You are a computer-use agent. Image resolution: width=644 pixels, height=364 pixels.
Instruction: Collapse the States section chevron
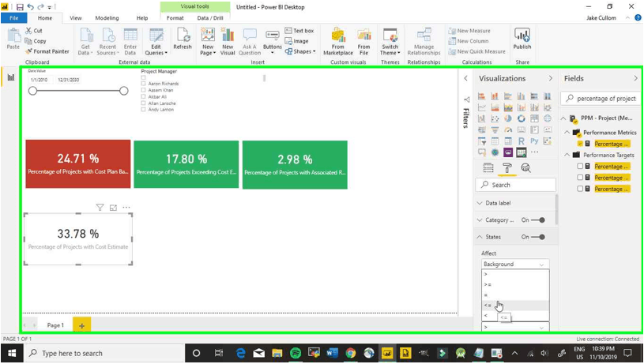pyautogui.click(x=480, y=237)
